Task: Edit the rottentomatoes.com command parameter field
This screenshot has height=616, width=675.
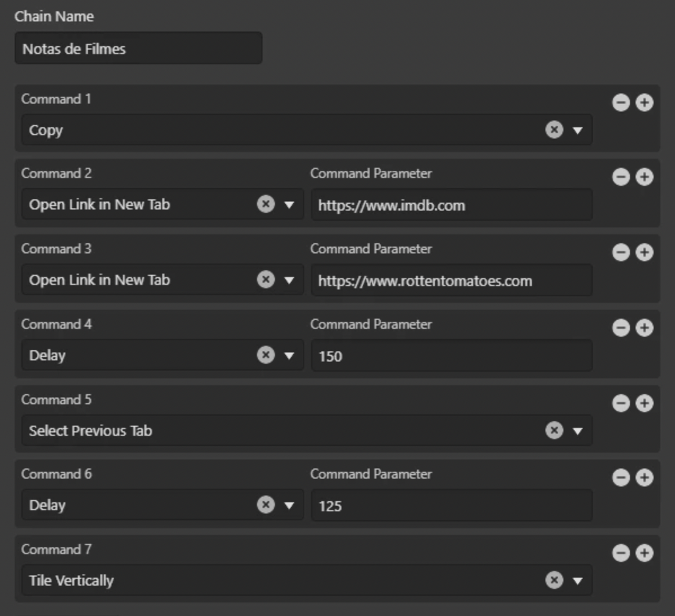Action: coord(451,280)
